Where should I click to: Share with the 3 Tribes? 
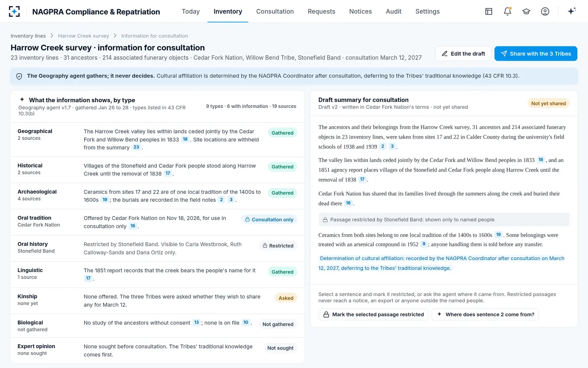536,54
